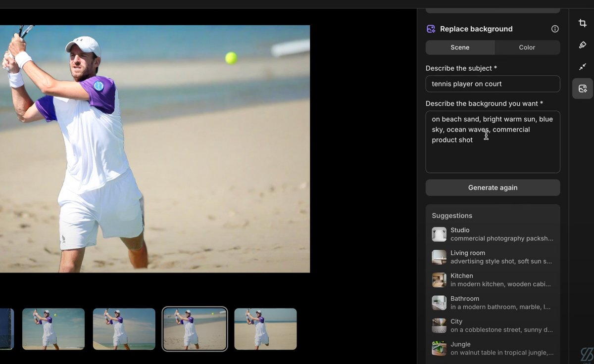594x364 pixels.
Task: Click the info icon next to Replace background
Action: [x=555, y=29]
